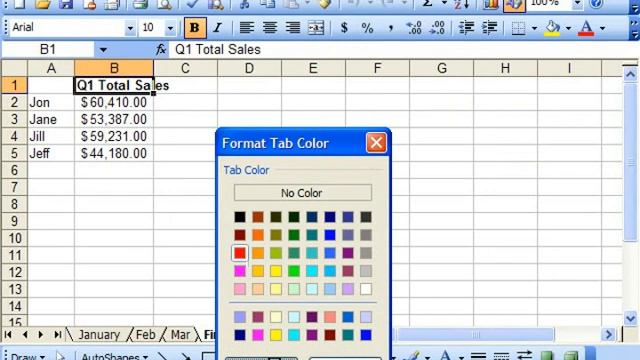Select column header D
Screen dimensions: 640x360
[x=249, y=68]
